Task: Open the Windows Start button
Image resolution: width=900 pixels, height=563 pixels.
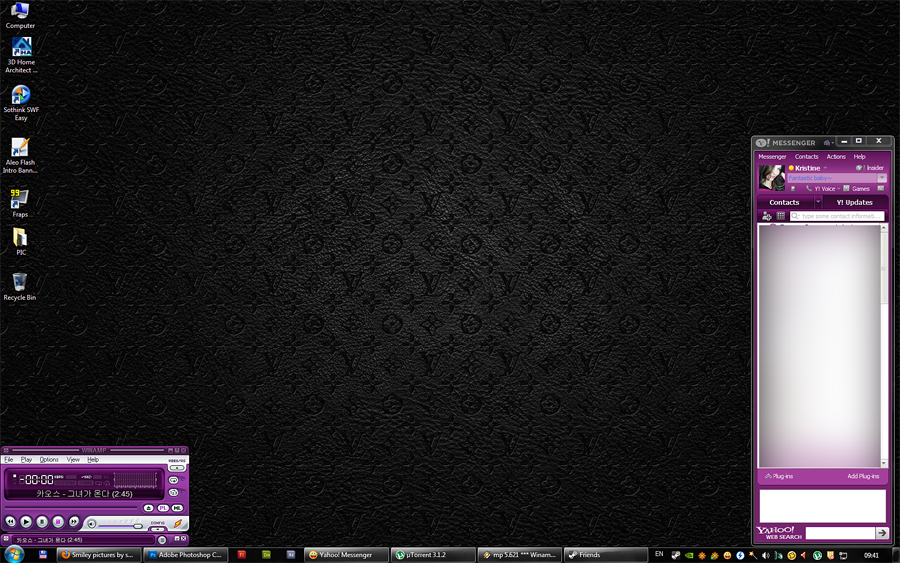Action: coord(14,554)
